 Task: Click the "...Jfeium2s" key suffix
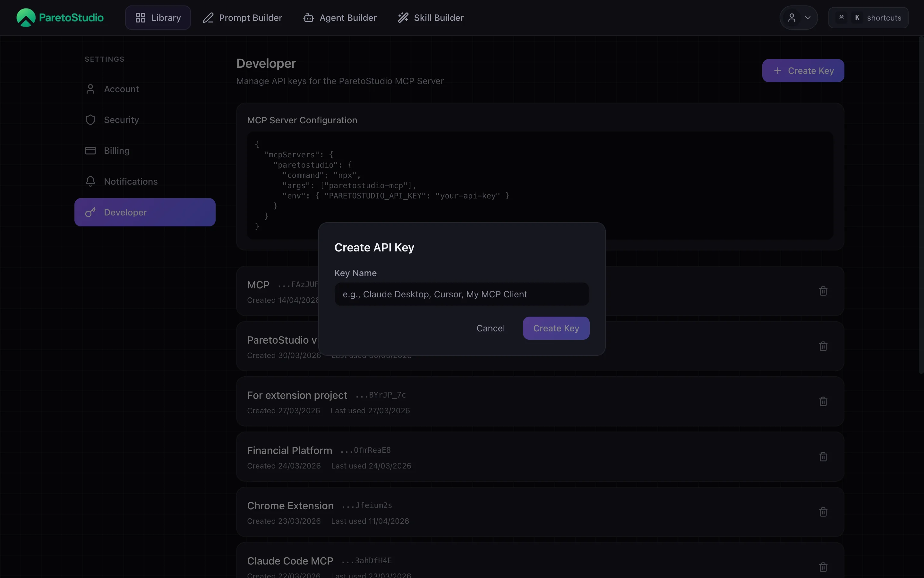point(367,506)
